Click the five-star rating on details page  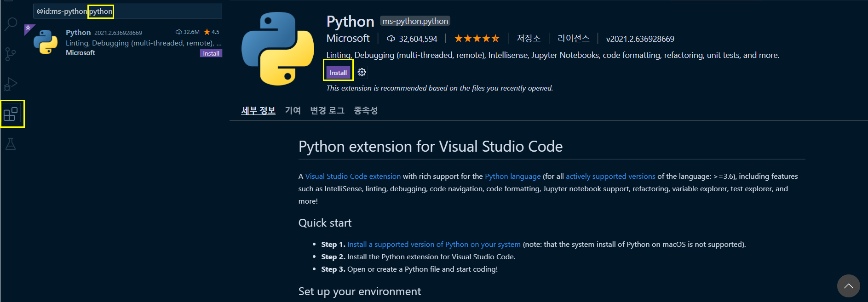[x=477, y=39]
